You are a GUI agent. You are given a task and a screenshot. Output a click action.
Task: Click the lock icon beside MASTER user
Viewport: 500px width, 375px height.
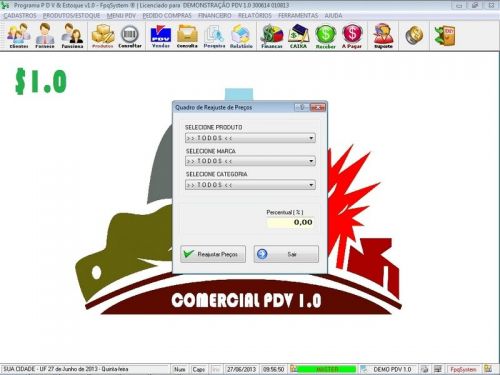coord(293,369)
